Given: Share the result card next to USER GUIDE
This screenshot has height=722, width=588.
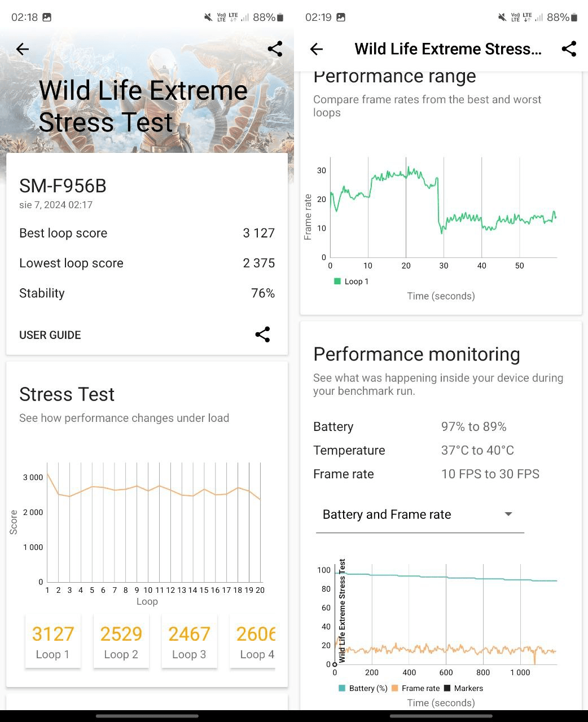Looking at the screenshot, I should click(262, 334).
